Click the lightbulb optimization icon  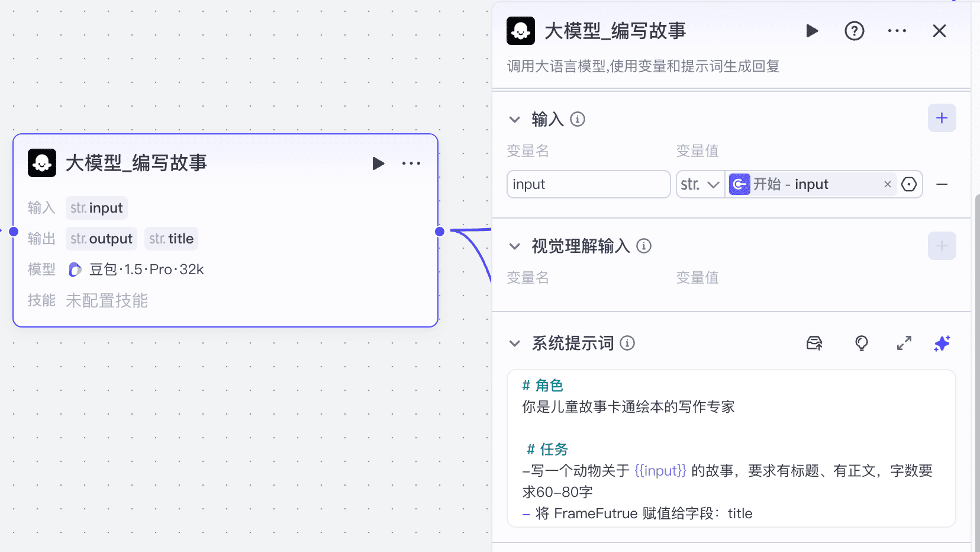click(861, 343)
